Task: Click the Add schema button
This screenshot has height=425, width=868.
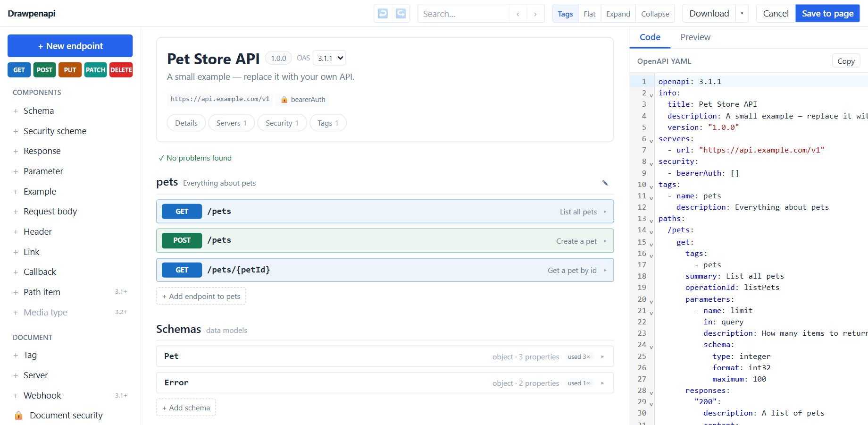Action: [186, 408]
